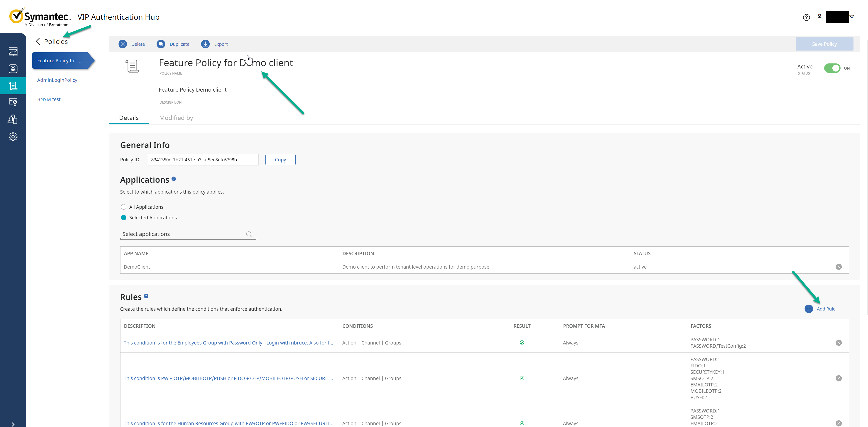Open the applications grid sidebar icon

[13, 69]
